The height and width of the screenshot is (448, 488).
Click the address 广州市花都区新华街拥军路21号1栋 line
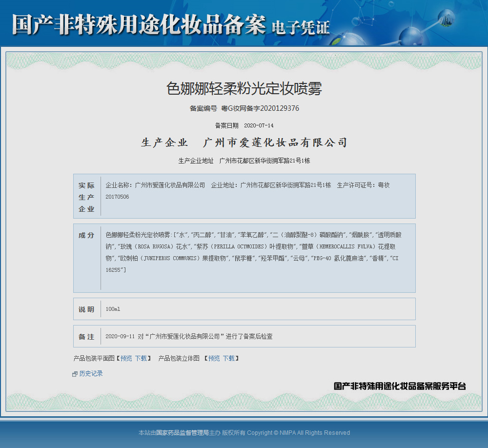264,161
